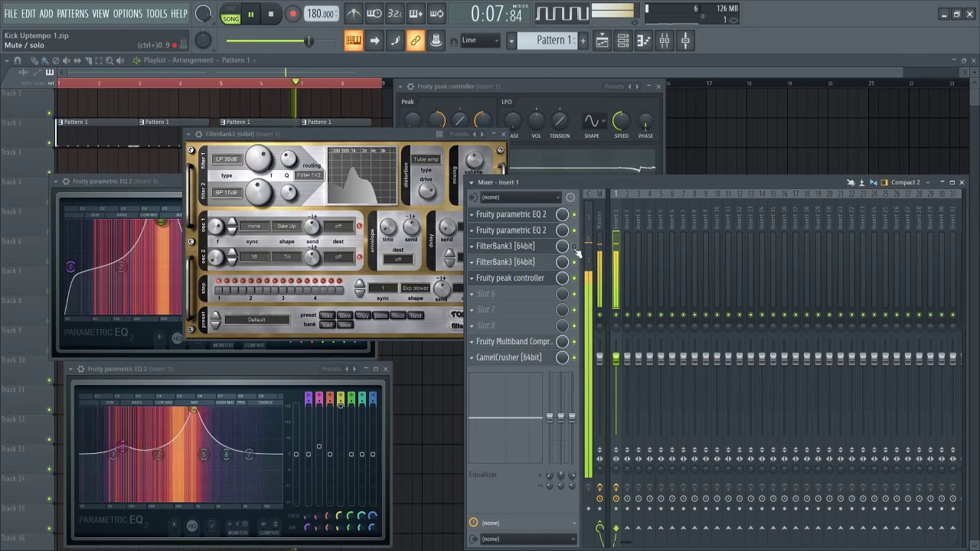The height and width of the screenshot is (551, 980).
Task: Open the mixer input (none) dropdown
Action: (521, 197)
